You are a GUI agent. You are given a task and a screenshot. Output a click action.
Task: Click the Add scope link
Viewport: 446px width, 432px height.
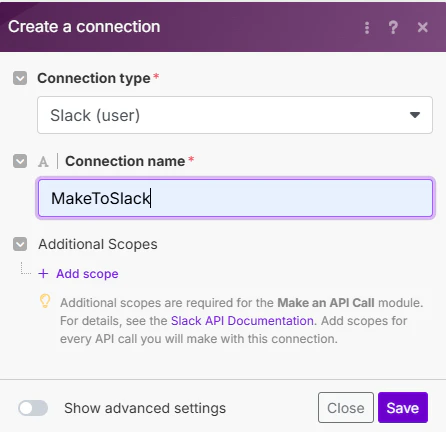[x=87, y=274]
